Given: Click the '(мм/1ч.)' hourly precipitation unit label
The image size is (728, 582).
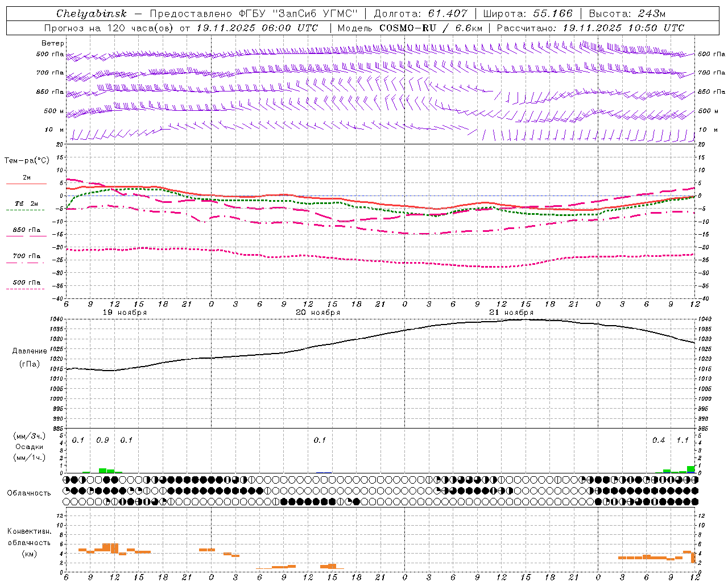Looking at the screenshot, I should (30, 457).
